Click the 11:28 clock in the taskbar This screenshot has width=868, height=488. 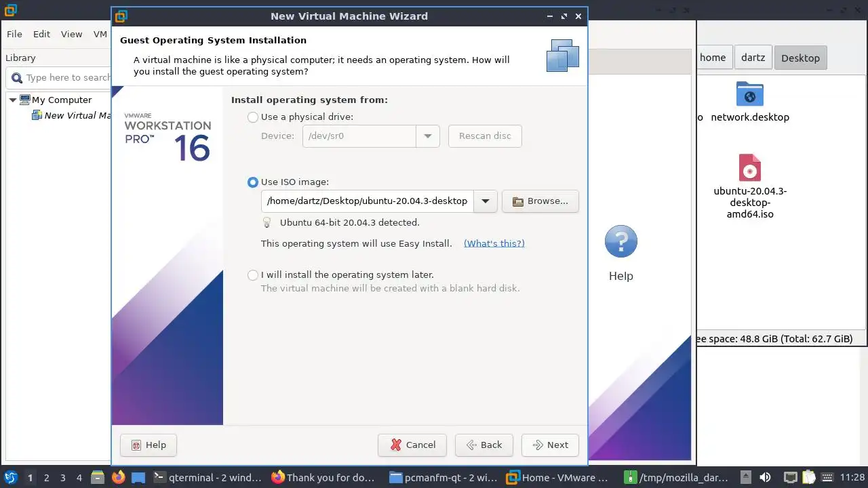point(852,477)
